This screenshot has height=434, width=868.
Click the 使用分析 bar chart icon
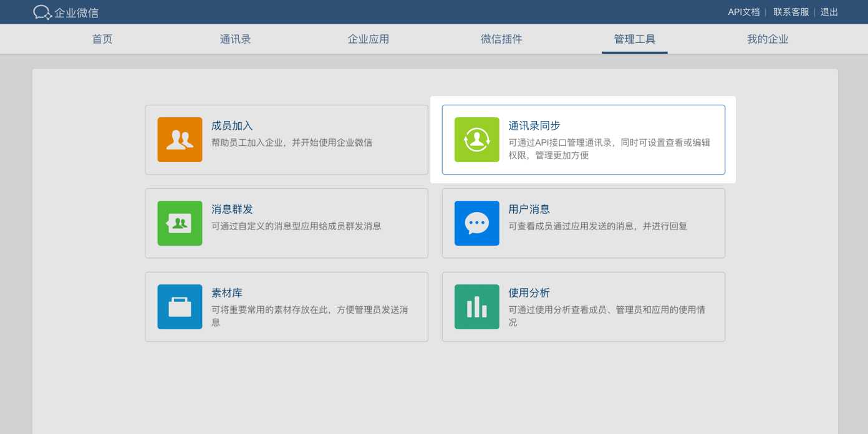(476, 307)
